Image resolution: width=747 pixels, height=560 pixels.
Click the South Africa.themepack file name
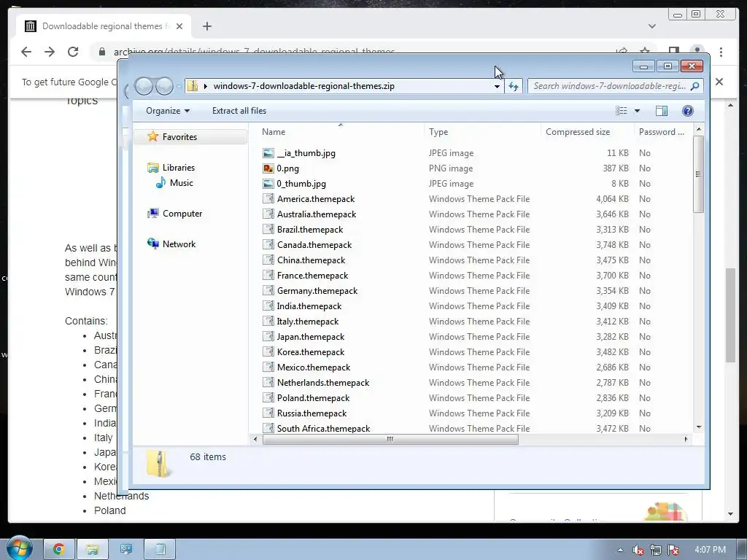point(323,429)
